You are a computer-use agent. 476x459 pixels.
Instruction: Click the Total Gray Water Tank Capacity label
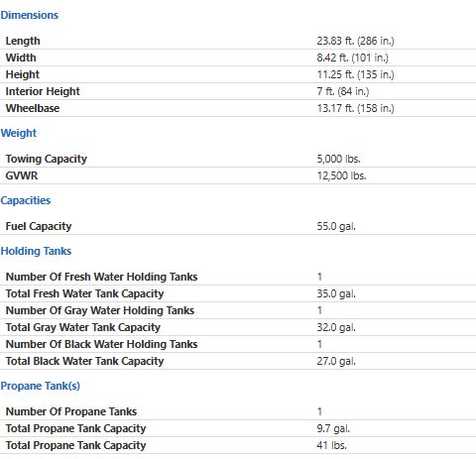(83, 327)
